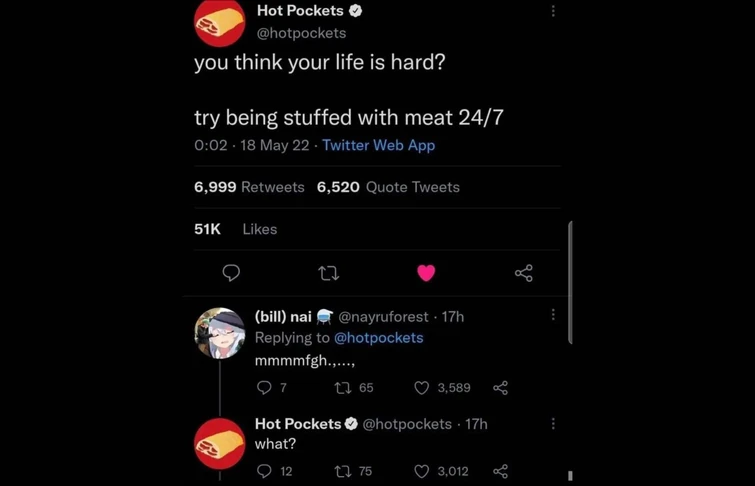
Task: Open the 6,520 Quote Tweets list
Action: (x=388, y=187)
